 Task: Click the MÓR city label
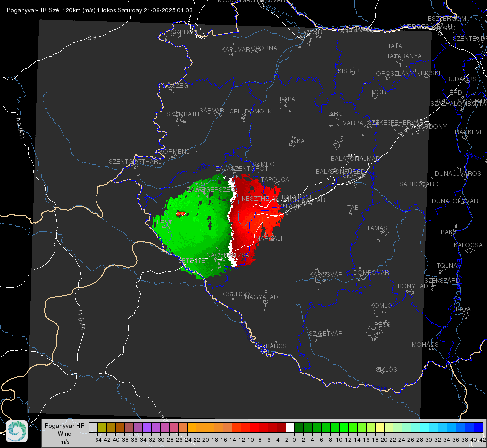379,92
